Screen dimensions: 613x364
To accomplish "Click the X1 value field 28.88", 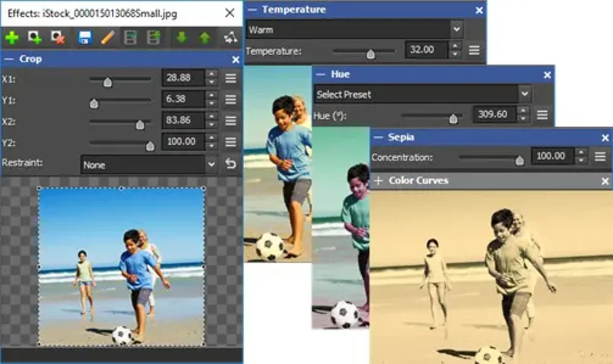I will click(183, 77).
